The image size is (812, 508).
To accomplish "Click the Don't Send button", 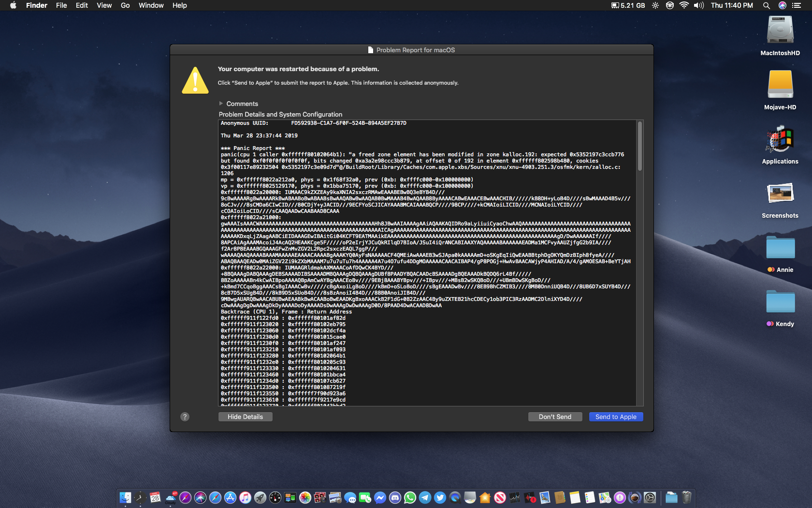I will 555,417.
